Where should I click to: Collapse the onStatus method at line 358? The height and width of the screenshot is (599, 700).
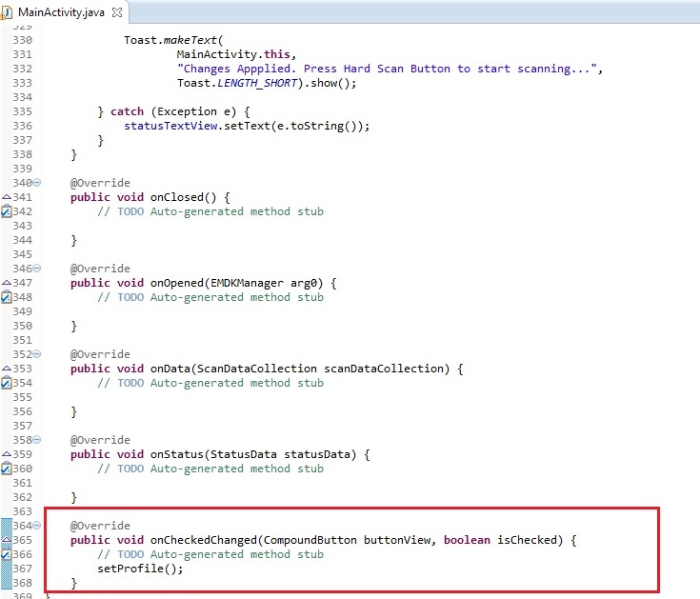pos(38,440)
